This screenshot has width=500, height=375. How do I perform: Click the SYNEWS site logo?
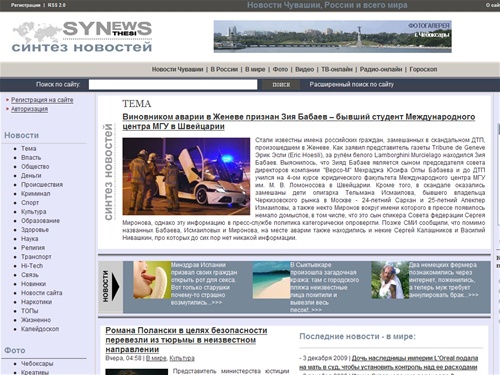coord(82,37)
